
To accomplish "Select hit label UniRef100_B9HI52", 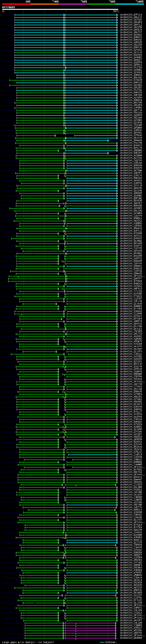I will pos(131,40).
